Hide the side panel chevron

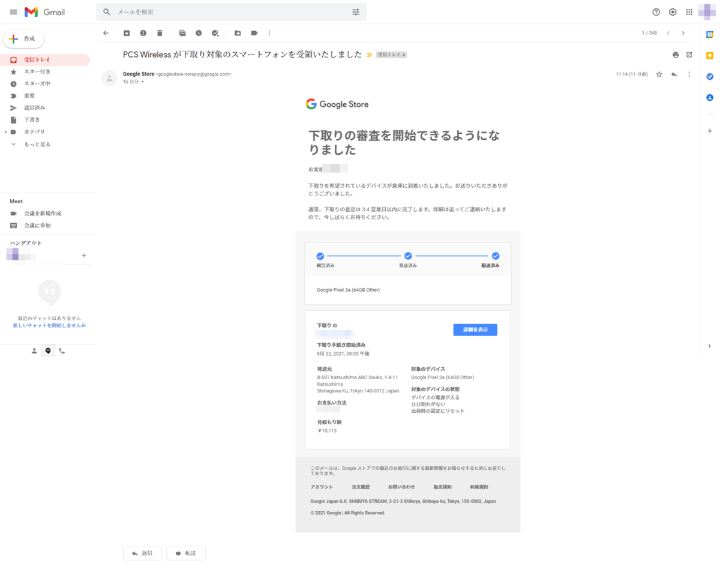click(710, 346)
